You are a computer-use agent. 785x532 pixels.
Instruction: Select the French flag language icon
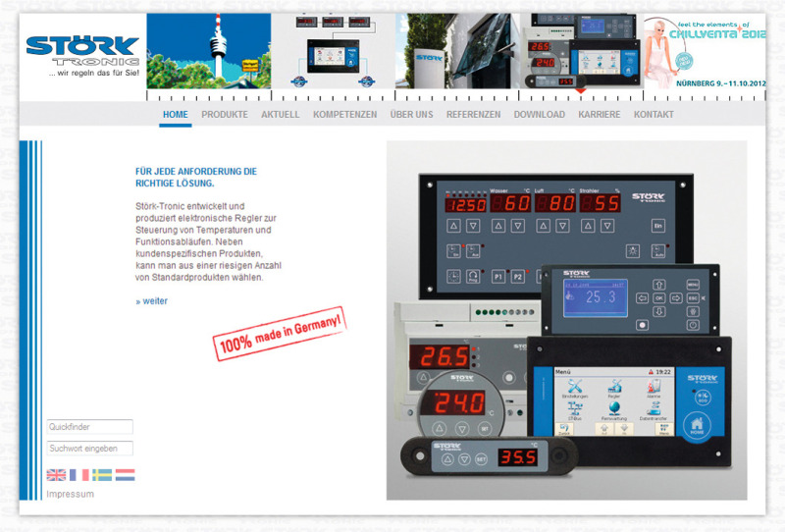pyautogui.click(x=79, y=475)
